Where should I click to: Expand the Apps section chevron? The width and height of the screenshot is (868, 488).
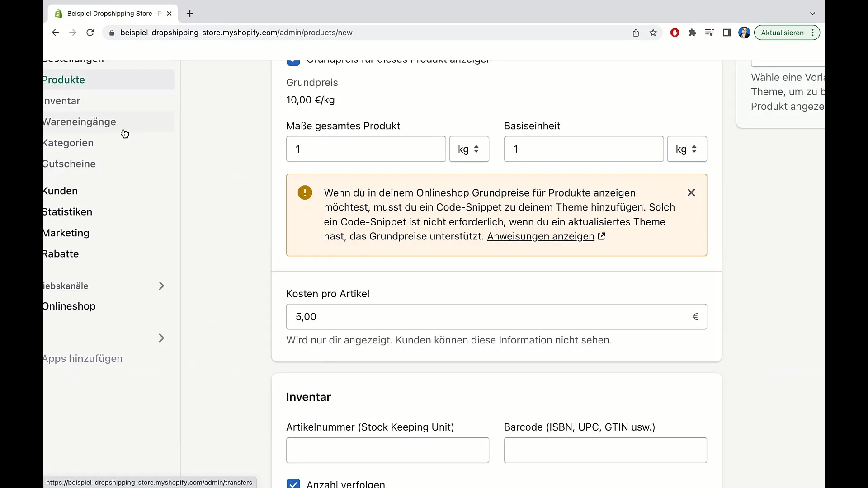pyautogui.click(x=161, y=338)
